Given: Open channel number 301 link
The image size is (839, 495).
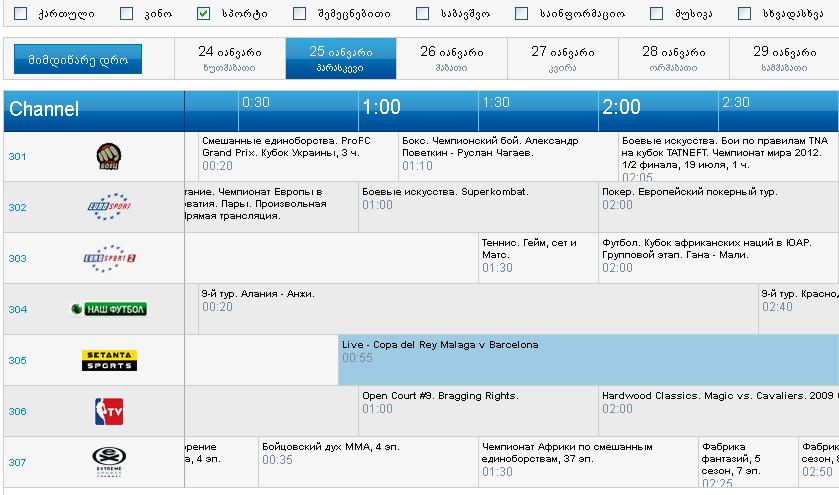Looking at the screenshot, I should tap(17, 156).
